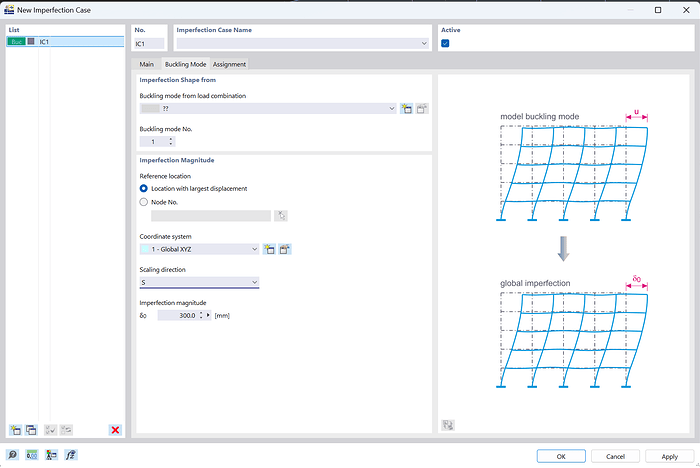Expand Buckling mode from load combination dropdown
The width and height of the screenshot is (700, 468).
(392, 109)
